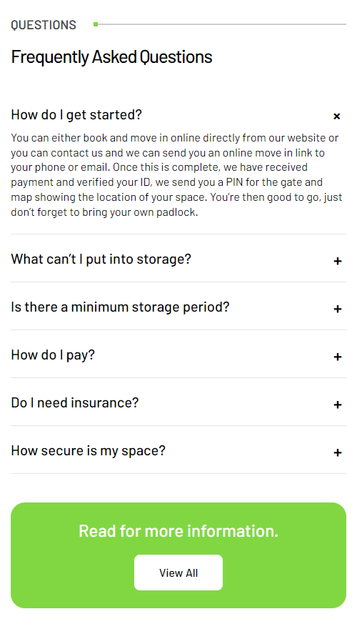357x644 pixels.
Task: Click the grey divider line beside QUESTIONS
Action: click(221, 24)
